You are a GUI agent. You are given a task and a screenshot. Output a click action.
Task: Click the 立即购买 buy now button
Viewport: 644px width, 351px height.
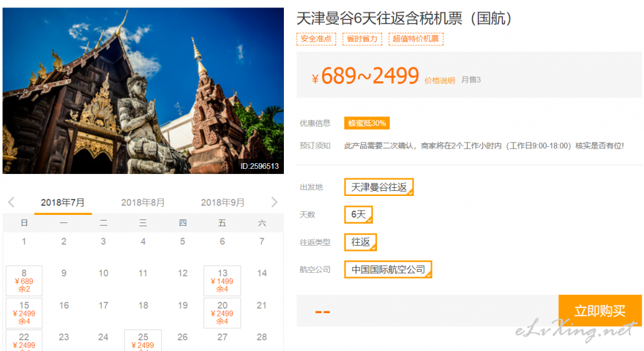(600, 311)
